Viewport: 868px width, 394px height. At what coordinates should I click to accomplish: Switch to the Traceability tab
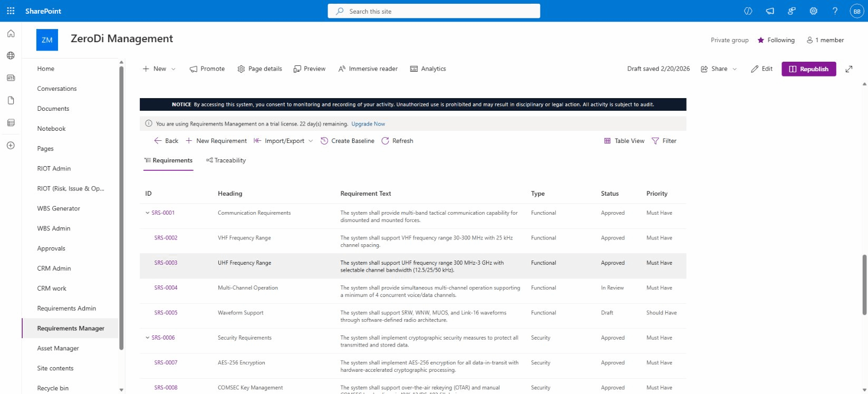click(x=226, y=161)
